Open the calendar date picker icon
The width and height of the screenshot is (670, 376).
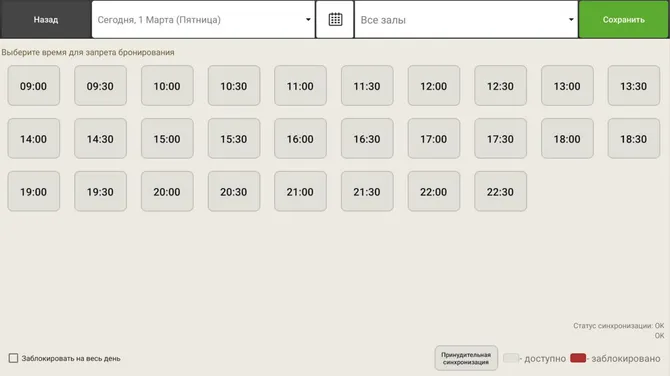click(x=335, y=20)
